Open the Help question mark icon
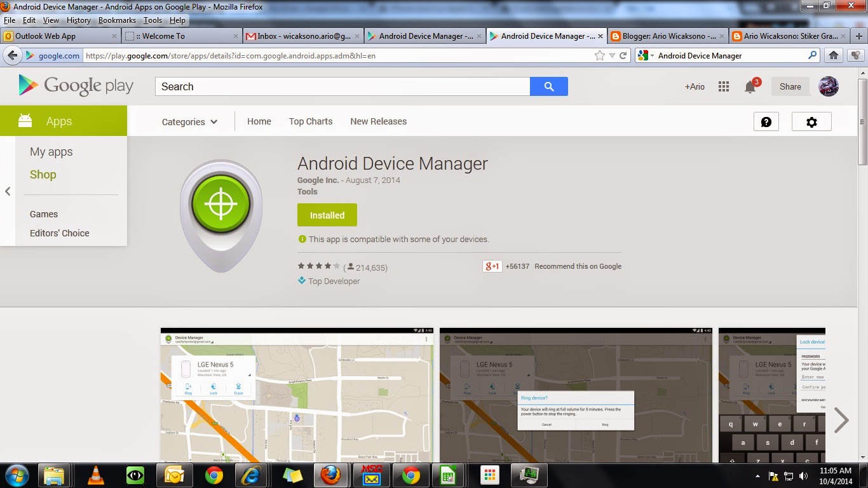 pos(766,121)
